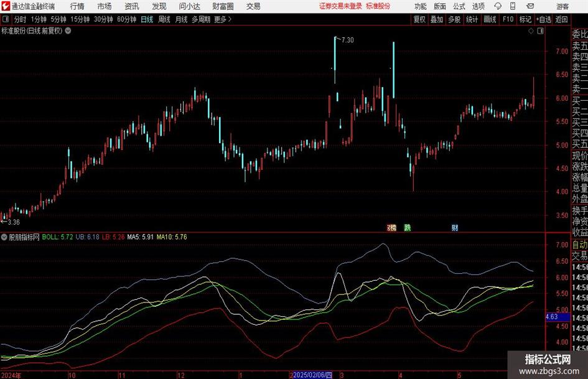Switch to the 1分钟 period tab
Viewport: 588px width, 379px height.
click(x=39, y=19)
